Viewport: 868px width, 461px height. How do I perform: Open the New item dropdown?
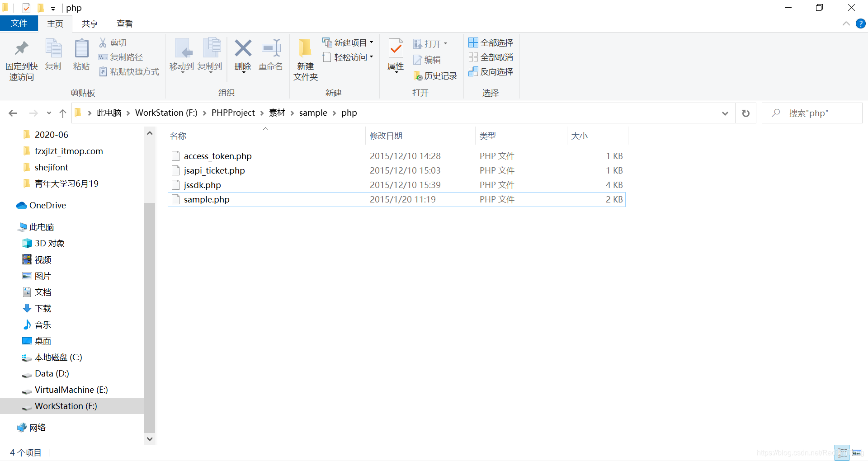(x=348, y=42)
